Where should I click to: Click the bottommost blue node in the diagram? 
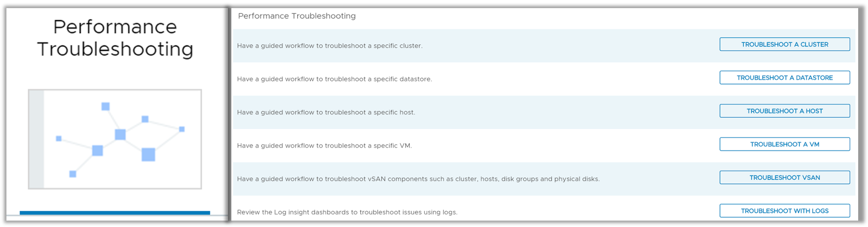pos(73,174)
